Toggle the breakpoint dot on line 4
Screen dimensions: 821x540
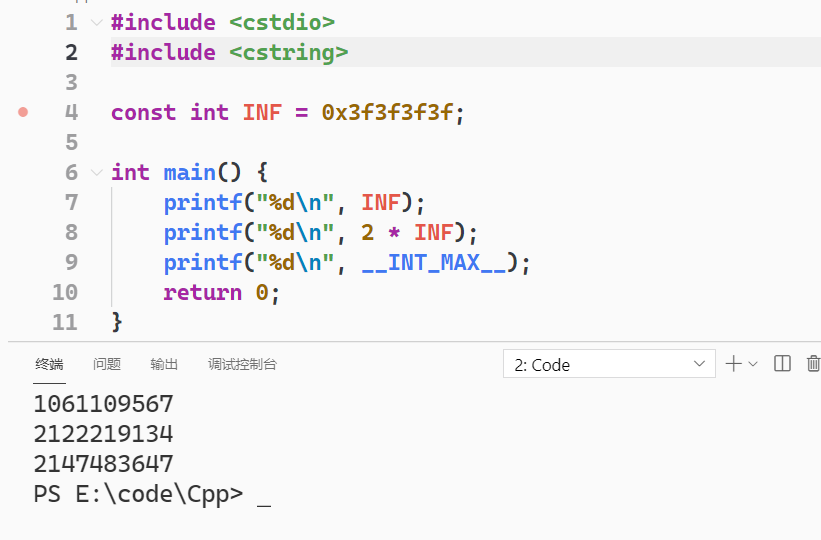(23, 112)
